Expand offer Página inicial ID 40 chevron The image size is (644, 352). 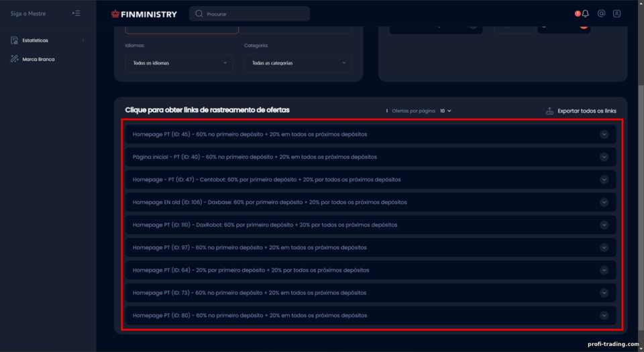[x=604, y=157]
